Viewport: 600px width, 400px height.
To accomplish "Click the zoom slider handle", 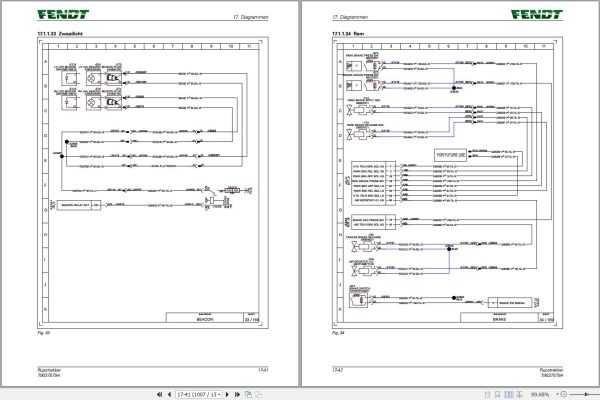I will click(586, 394).
